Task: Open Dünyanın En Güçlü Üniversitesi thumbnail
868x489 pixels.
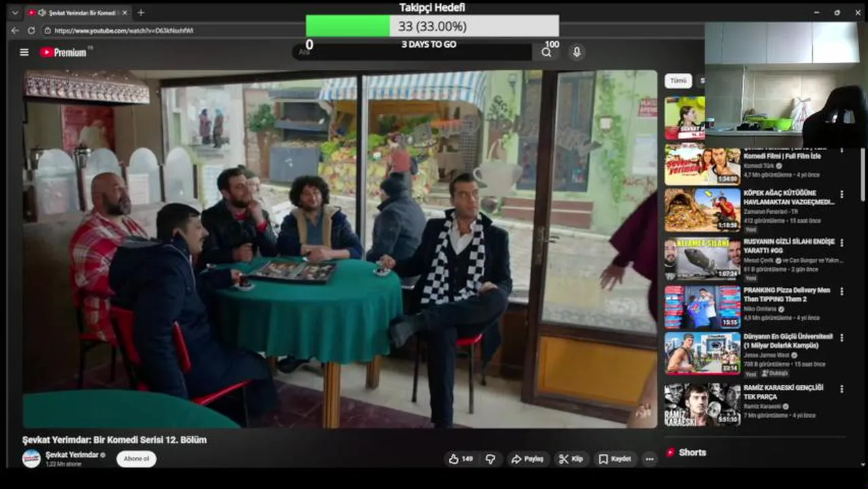Action: [x=702, y=353]
